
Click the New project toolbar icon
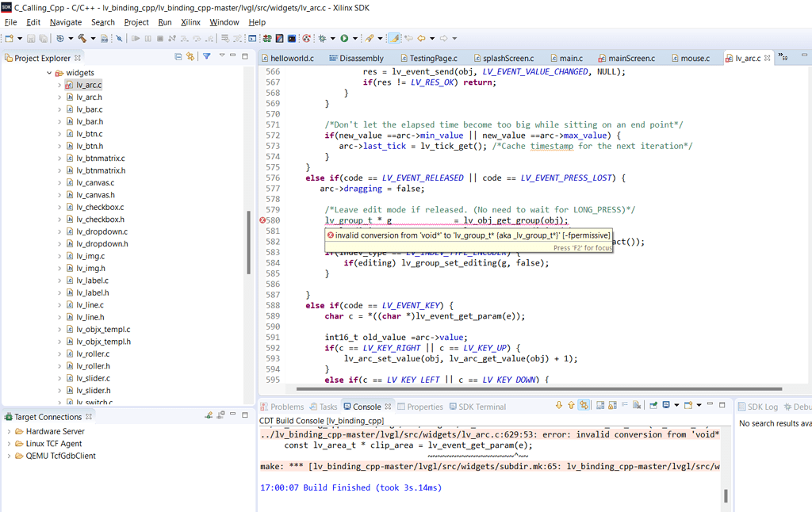click(x=9, y=38)
